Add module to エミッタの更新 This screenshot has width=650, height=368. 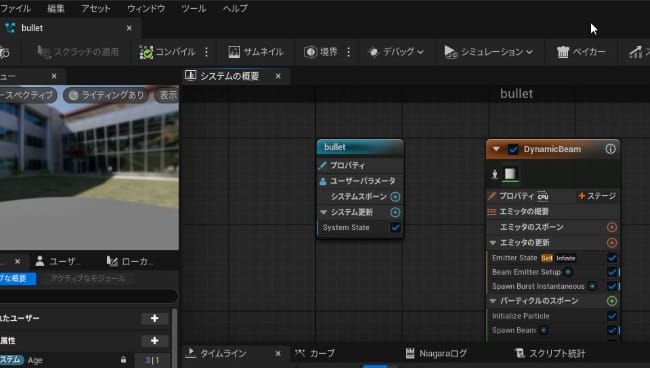click(611, 243)
